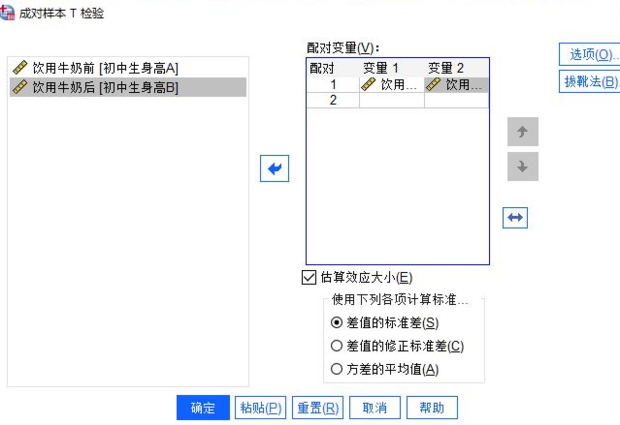Image resolution: width=620 pixels, height=425 pixels.
Task: Click ruler icon in pair 1 变量 1 cell
Action: (368, 84)
